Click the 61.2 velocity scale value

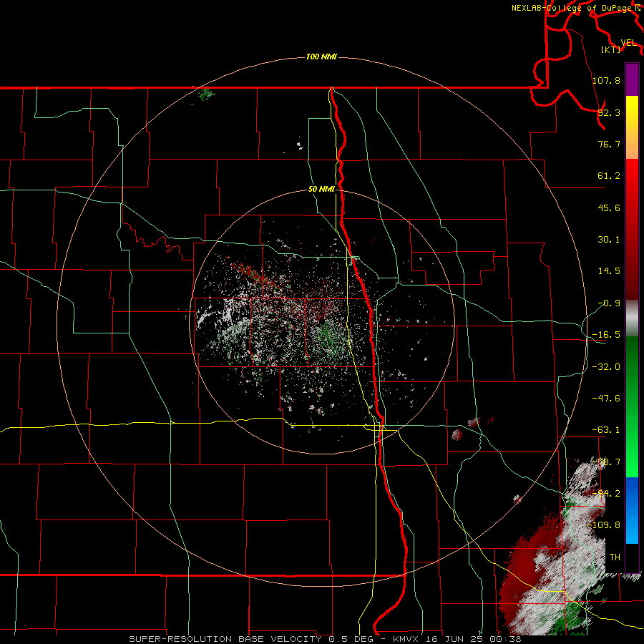pos(609,176)
